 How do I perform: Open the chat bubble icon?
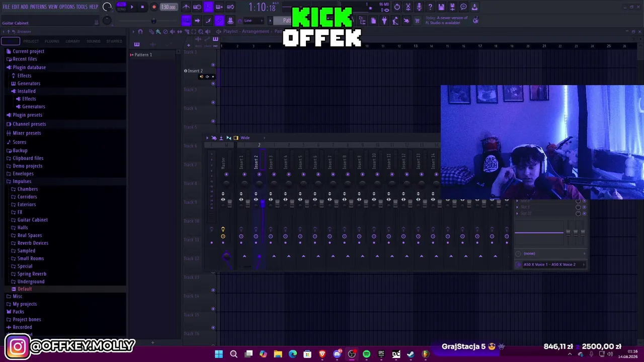[463, 7]
